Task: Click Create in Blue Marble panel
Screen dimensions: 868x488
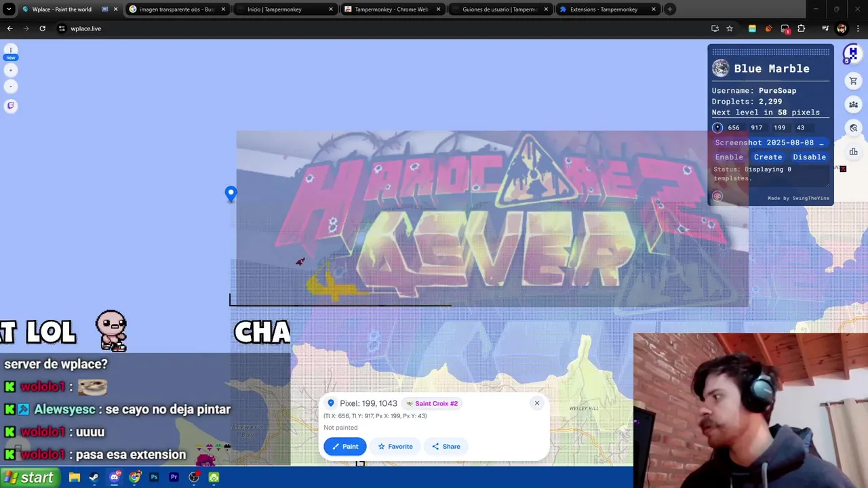Action: tap(768, 157)
